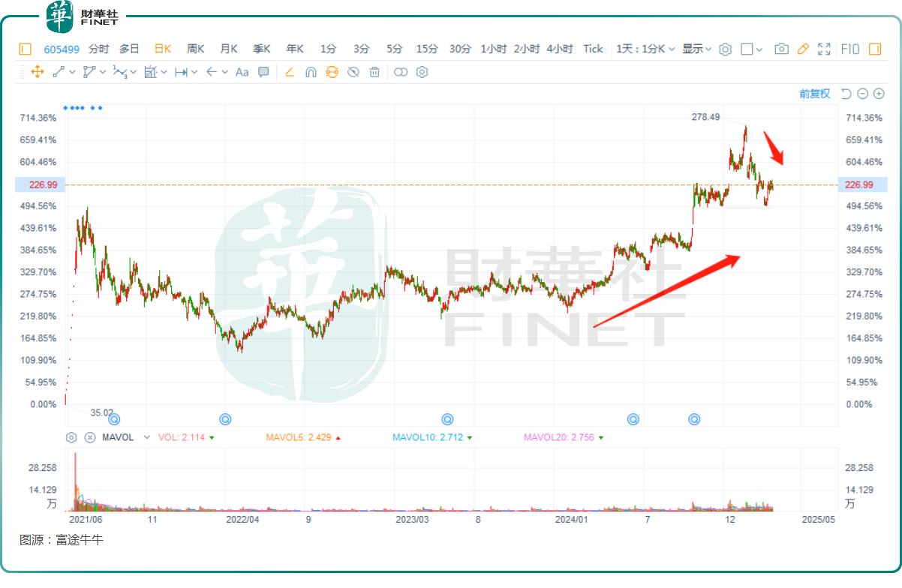
Task: Click the trash delete drawings icon
Action: tap(374, 72)
